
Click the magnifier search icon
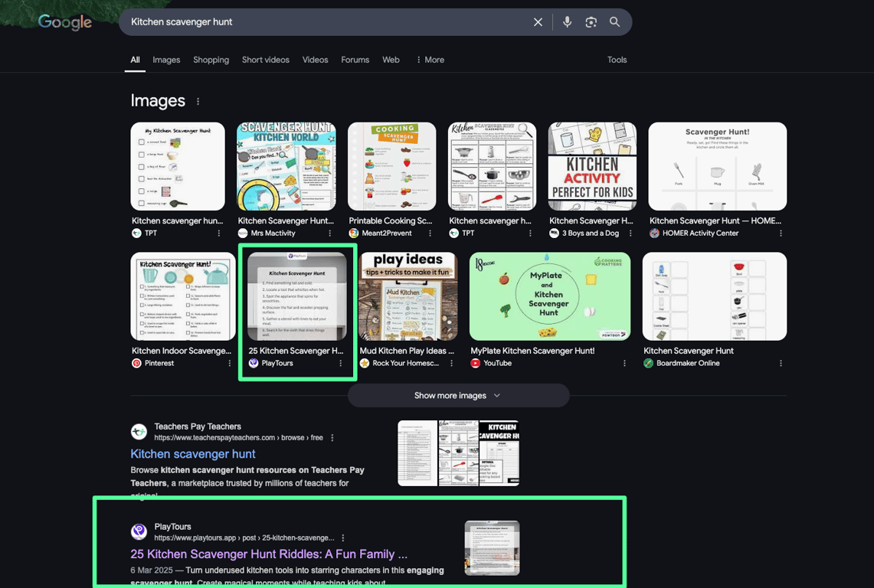coord(614,22)
